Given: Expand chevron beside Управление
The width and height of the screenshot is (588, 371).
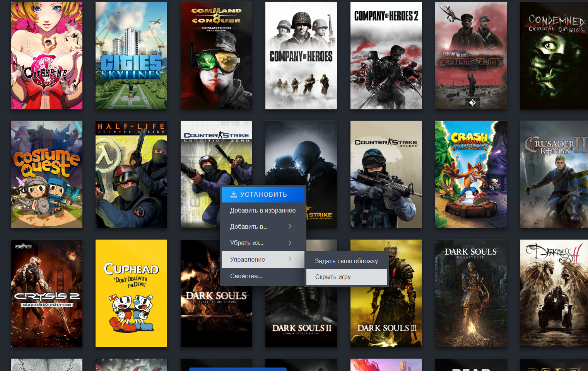Looking at the screenshot, I should pyautogui.click(x=290, y=259).
